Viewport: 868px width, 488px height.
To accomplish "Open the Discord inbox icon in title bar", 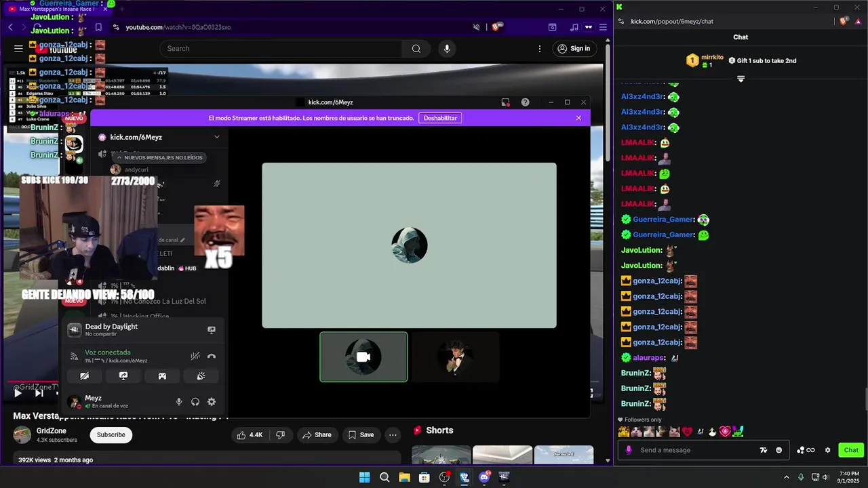I will point(505,102).
